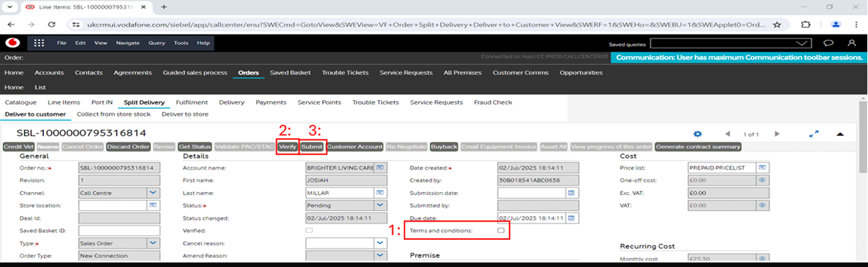
Task: Open Account name pick applet icon
Action: pyautogui.click(x=379, y=168)
